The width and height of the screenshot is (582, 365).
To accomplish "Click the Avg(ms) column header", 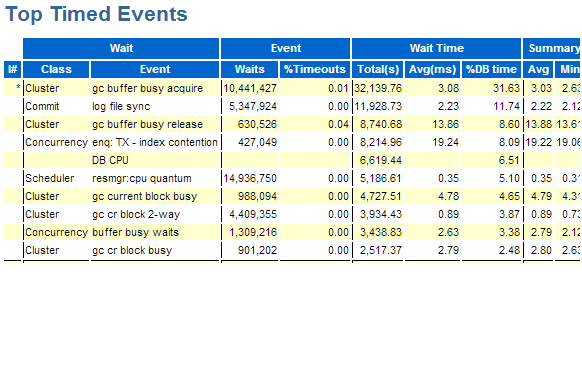I will pos(432,69).
